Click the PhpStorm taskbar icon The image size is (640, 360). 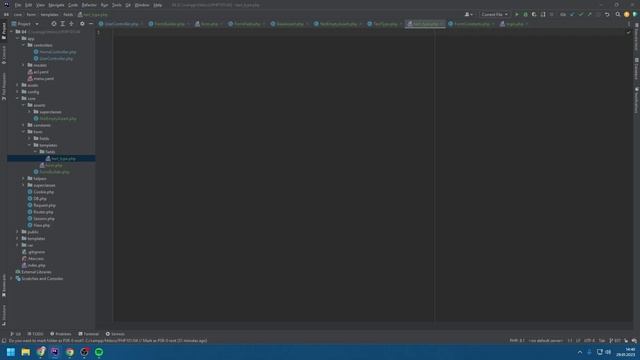[55, 352]
